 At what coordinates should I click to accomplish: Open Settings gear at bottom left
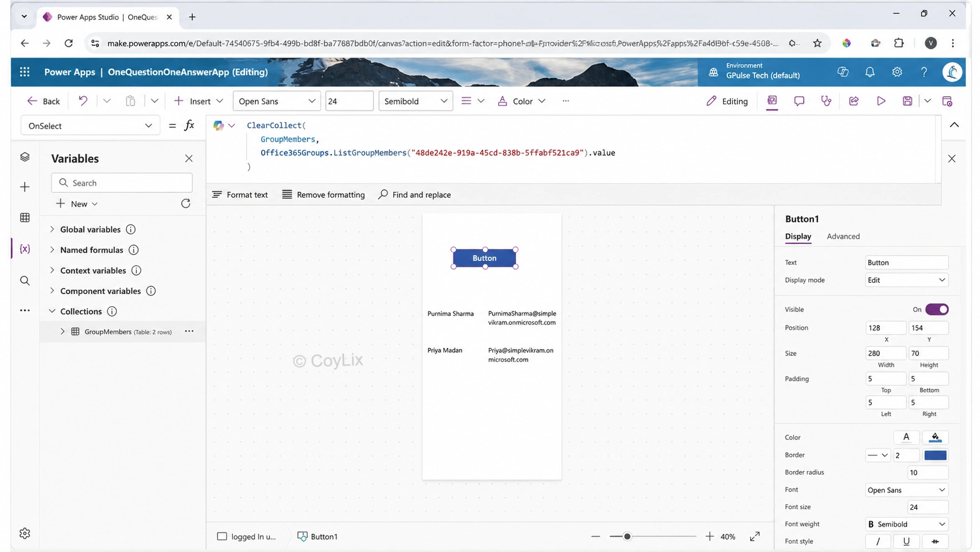25,533
